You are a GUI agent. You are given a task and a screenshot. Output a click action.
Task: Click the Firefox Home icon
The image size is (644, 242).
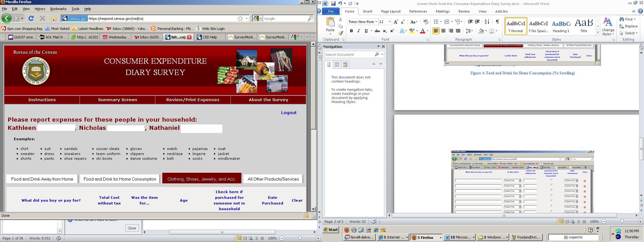pos(54,19)
